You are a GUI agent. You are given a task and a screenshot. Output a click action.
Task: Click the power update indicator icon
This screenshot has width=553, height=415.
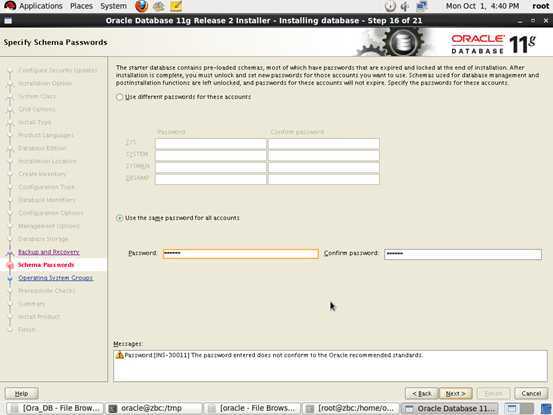tap(390, 6)
